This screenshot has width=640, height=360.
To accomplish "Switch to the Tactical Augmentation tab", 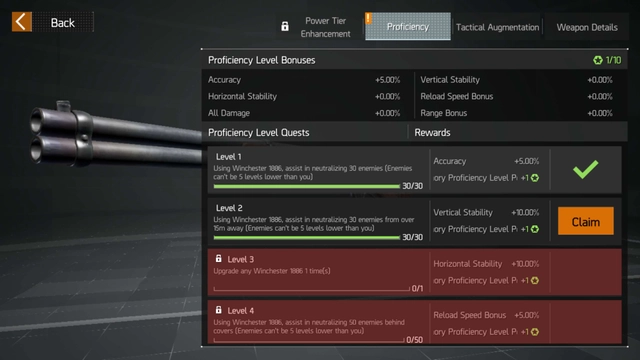I will click(497, 27).
